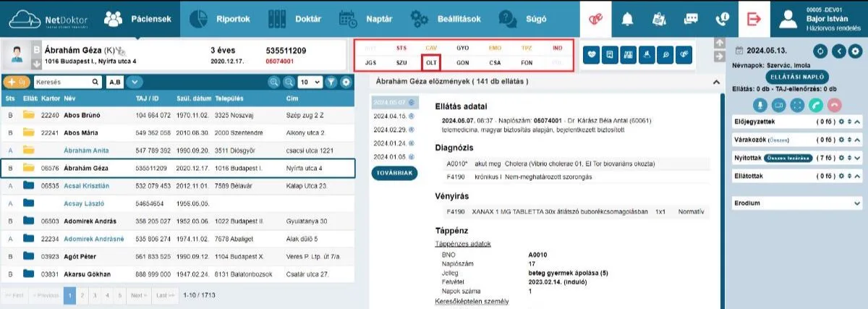Click the TOVÁBBIAK button
Screen dimensions: 868x309
click(x=394, y=173)
